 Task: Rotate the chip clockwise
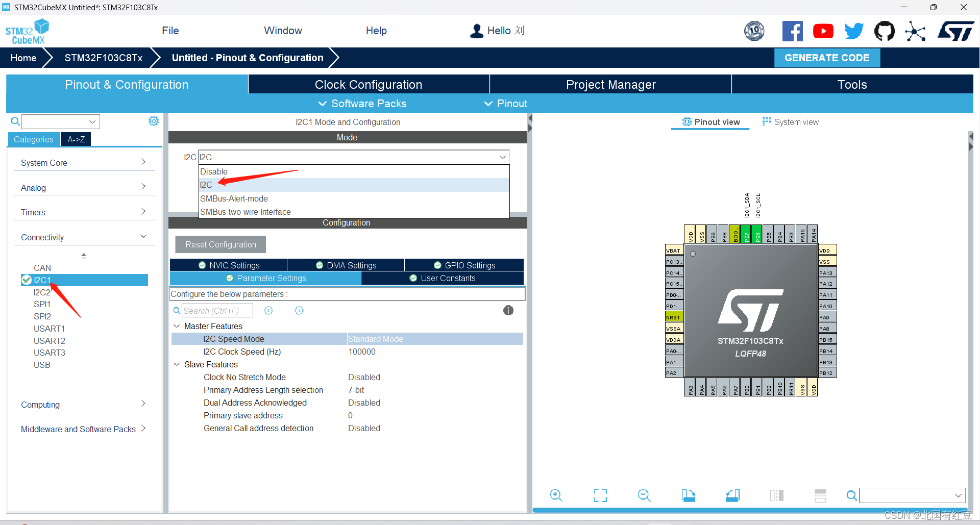coord(688,495)
